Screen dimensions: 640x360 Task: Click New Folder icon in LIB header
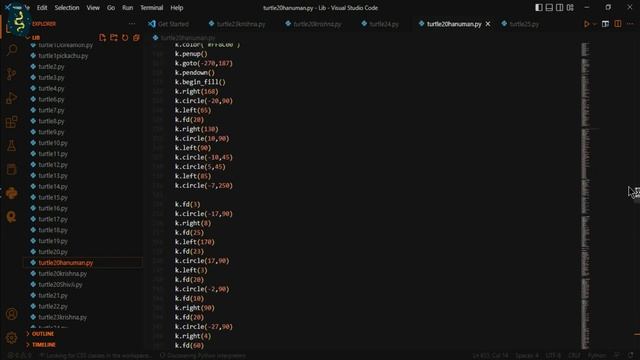click(x=114, y=38)
